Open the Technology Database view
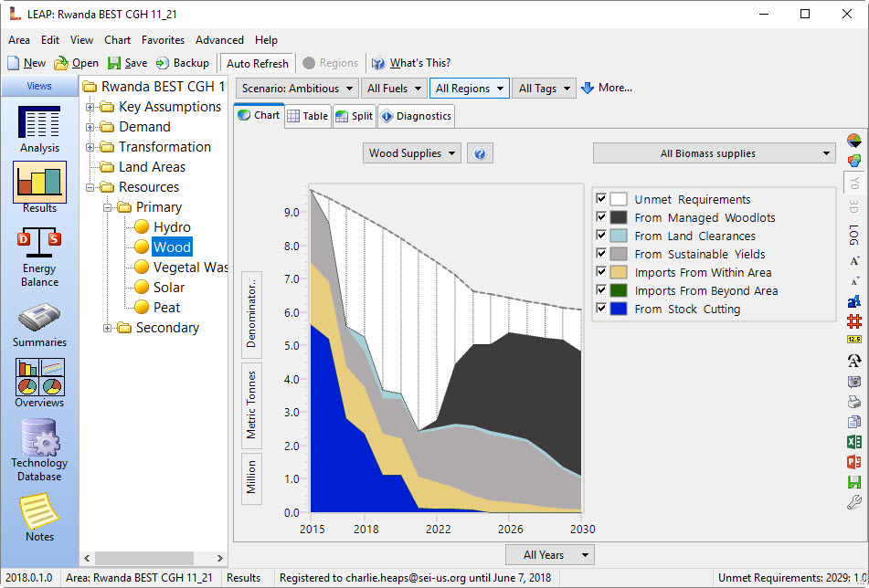 pos(39,450)
